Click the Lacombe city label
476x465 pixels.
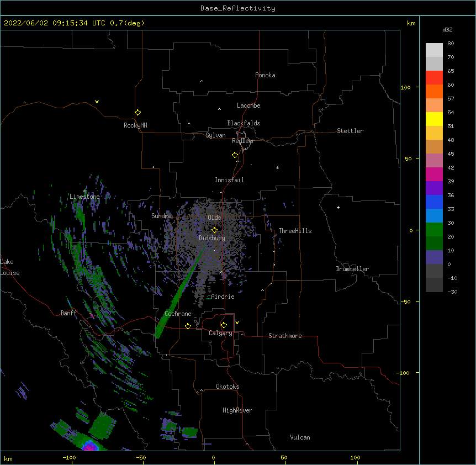(x=248, y=105)
